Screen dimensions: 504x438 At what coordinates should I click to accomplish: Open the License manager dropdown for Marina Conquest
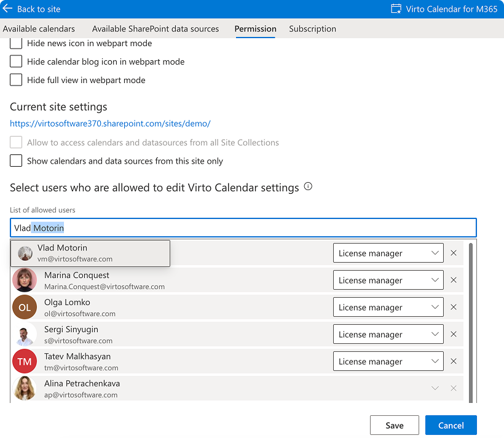[x=388, y=280]
